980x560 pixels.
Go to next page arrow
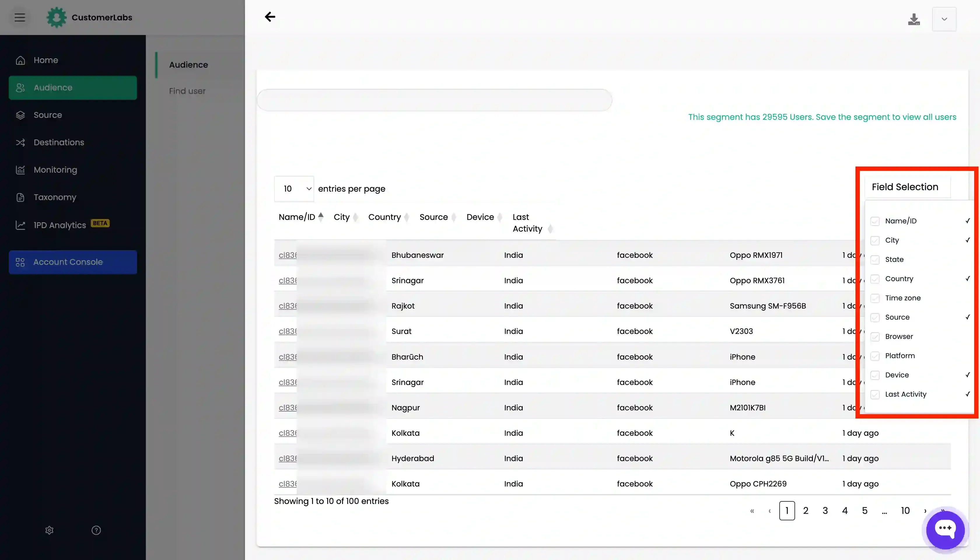coord(925,511)
